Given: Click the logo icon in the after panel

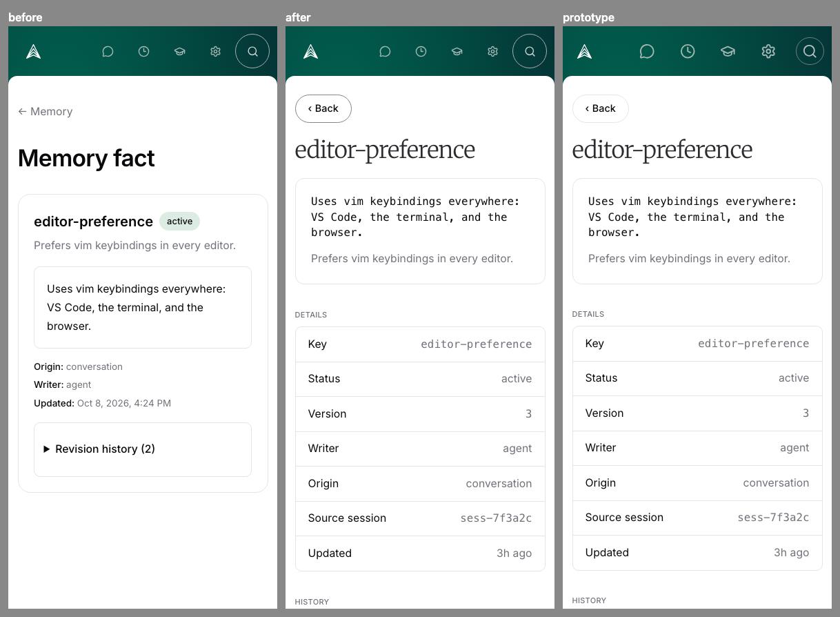Looking at the screenshot, I should coord(310,51).
